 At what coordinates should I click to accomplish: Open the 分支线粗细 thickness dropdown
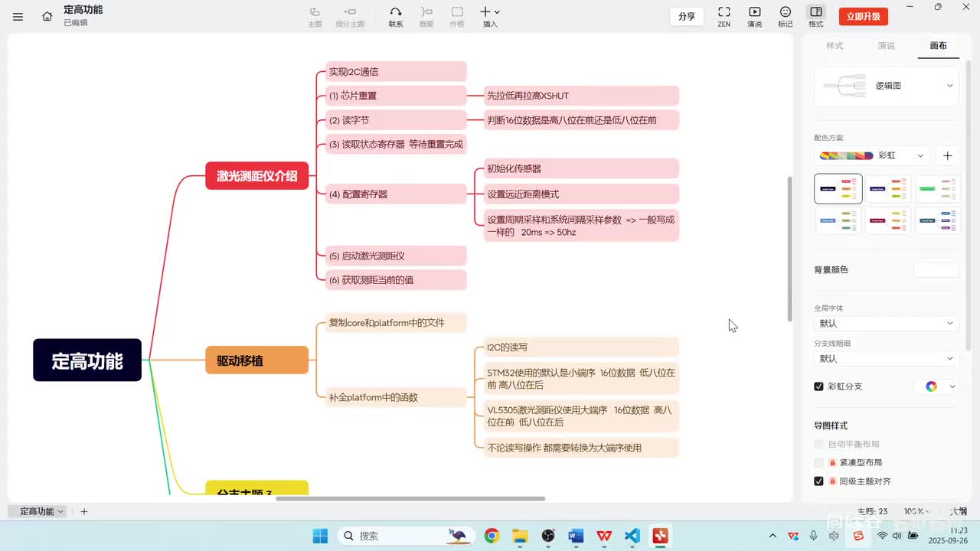pyautogui.click(x=886, y=358)
